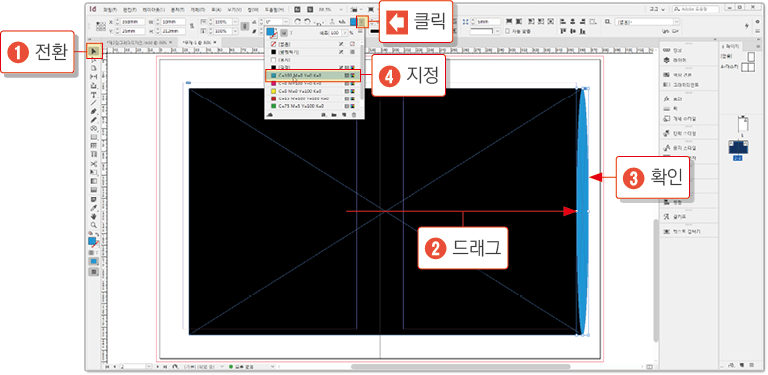Select the Gap tool
Screen dimensions: 768x375
point(94,77)
